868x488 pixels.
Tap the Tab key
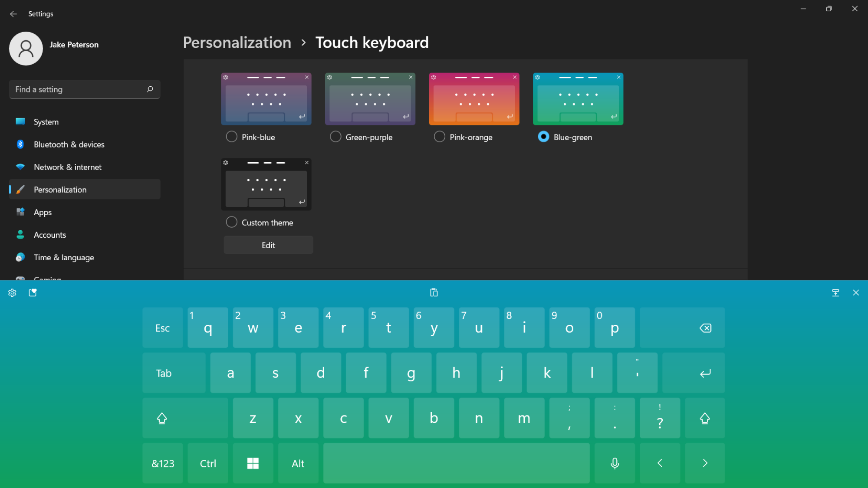(174, 373)
